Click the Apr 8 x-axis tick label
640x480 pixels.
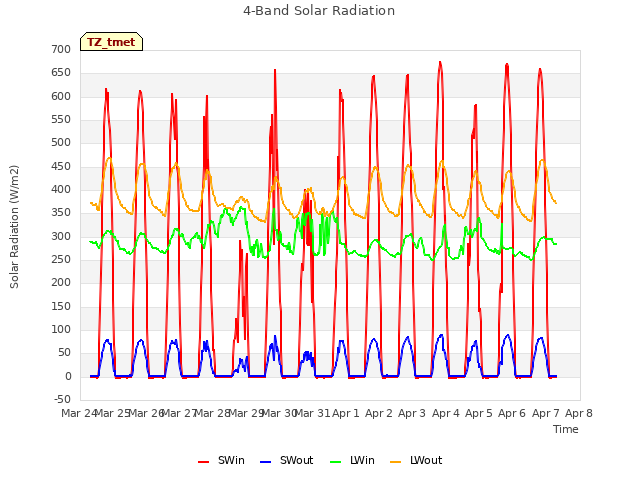coord(579,413)
